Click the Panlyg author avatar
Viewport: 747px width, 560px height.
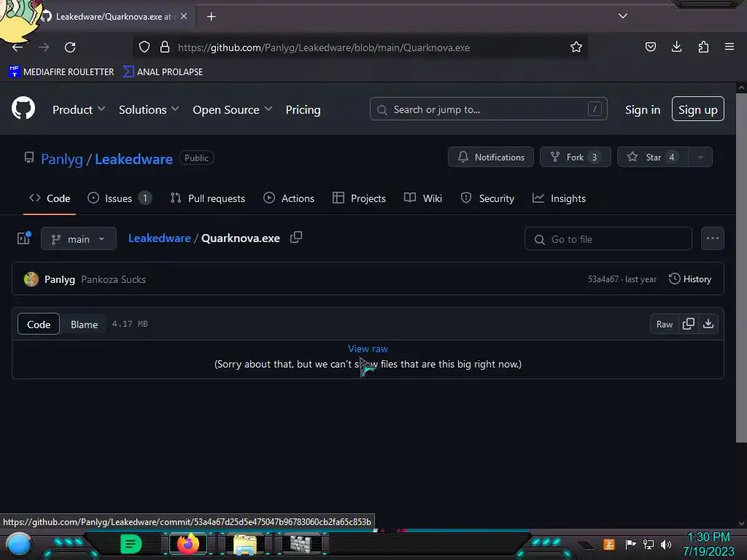pos(31,279)
